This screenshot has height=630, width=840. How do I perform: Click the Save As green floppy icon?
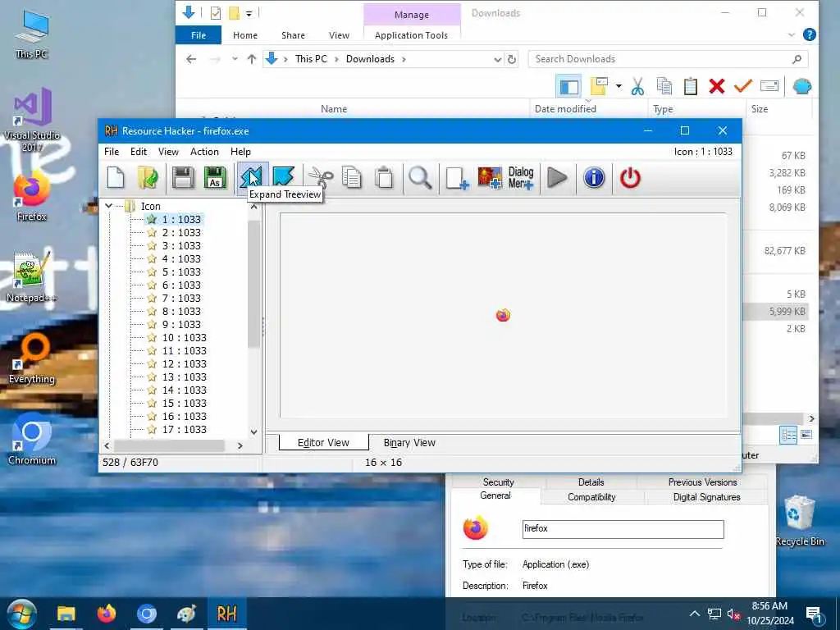coord(215,178)
